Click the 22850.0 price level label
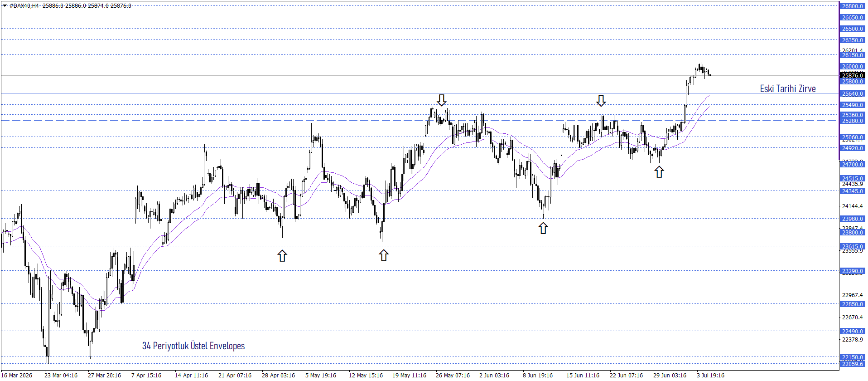Screen dimensions: 868x381 (853, 304)
